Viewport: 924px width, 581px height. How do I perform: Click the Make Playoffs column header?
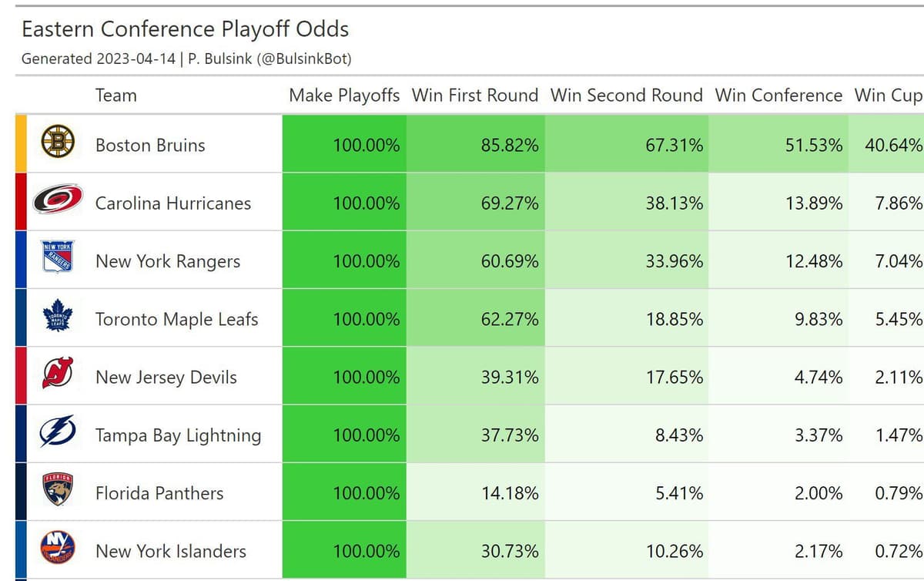tap(344, 96)
